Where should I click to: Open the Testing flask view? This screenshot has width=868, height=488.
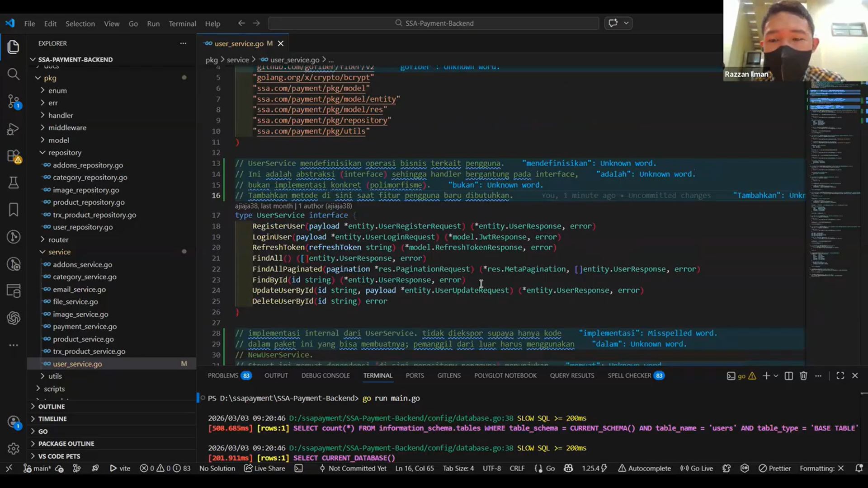[x=14, y=183]
